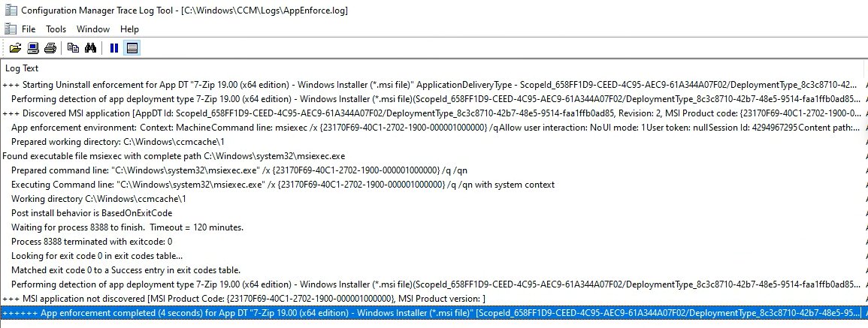Select the 'Starting Uninstall enforcement' log line

point(432,85)
